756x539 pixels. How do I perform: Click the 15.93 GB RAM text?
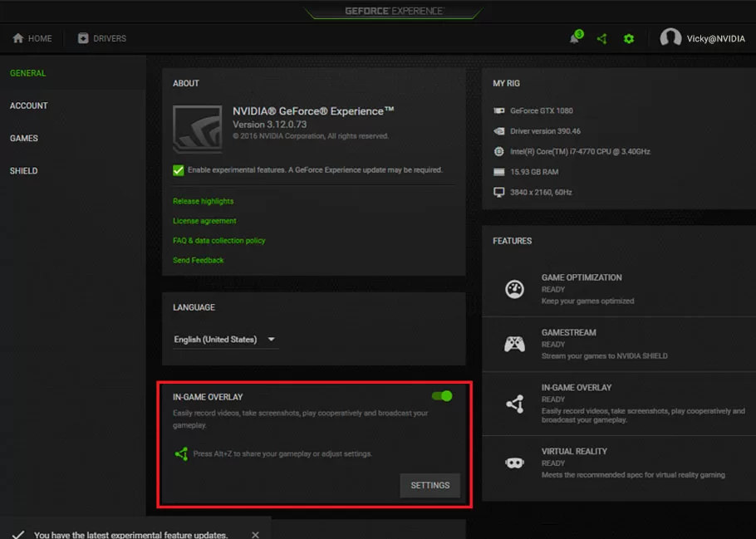[534, 172]
